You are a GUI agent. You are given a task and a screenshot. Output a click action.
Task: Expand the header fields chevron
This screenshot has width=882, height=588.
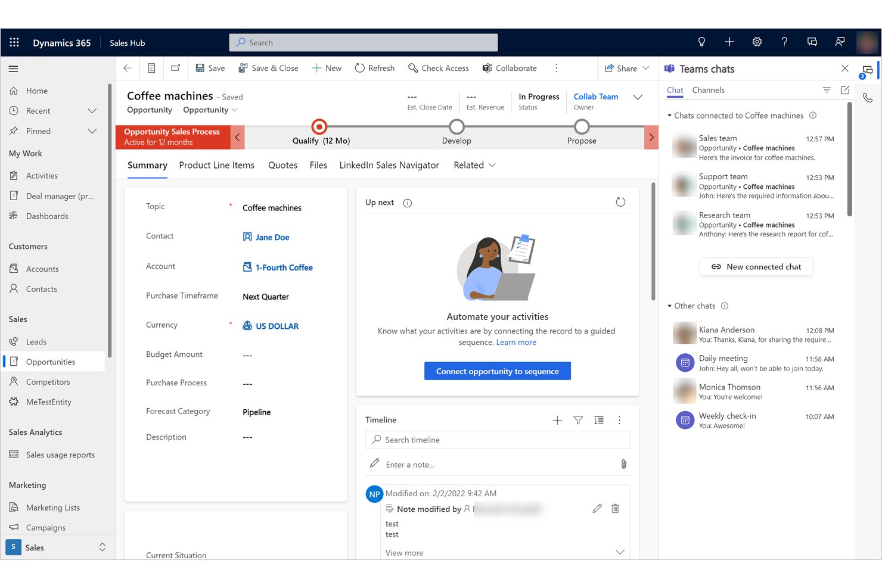(638, 98)
